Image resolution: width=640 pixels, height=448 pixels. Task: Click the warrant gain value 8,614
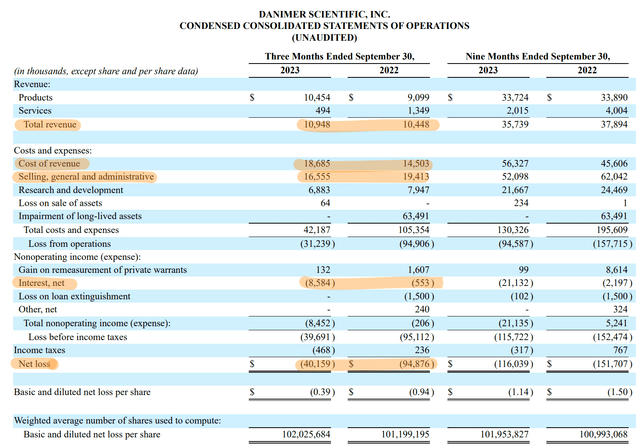click(x=617, y=270)
